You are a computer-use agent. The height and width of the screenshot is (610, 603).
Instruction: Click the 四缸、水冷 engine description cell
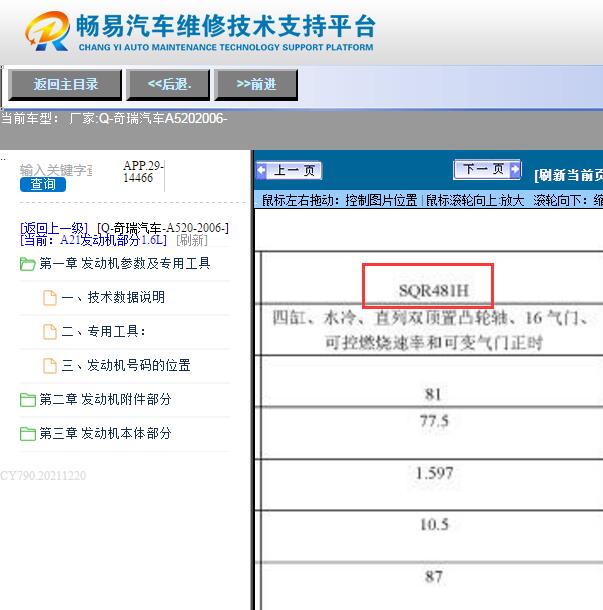432,330
